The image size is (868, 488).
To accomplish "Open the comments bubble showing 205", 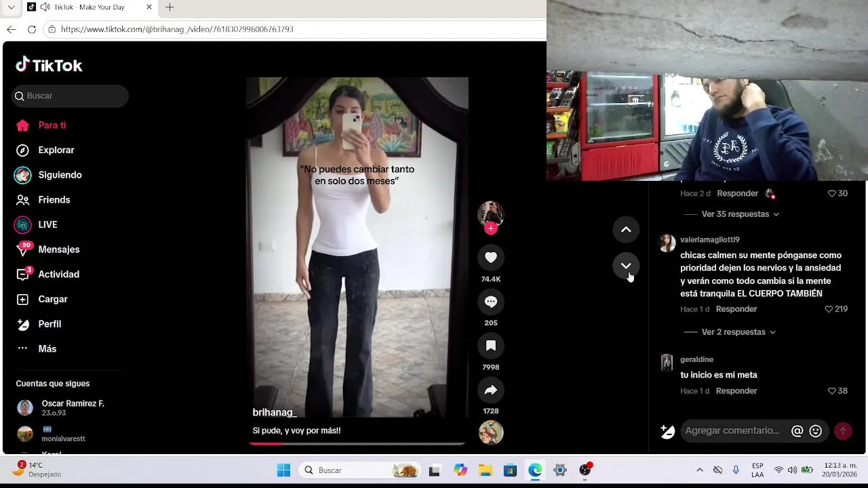I will click(x=491, y=302).
